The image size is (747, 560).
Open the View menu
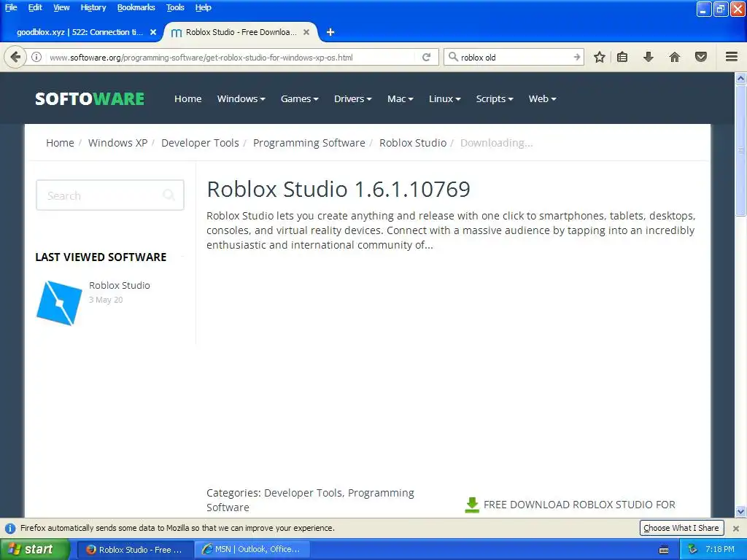tap(61, 7)
